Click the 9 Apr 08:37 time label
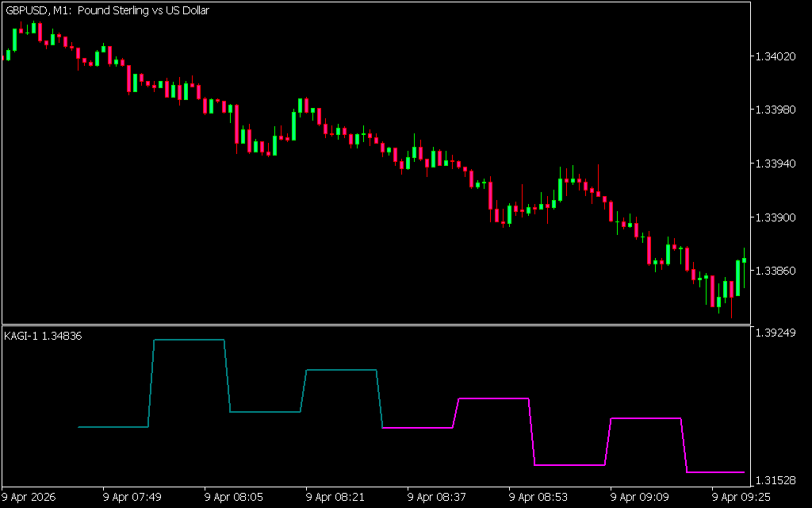Screen dimensions: 812x508 pyautogui.click(x=437, y=497)
